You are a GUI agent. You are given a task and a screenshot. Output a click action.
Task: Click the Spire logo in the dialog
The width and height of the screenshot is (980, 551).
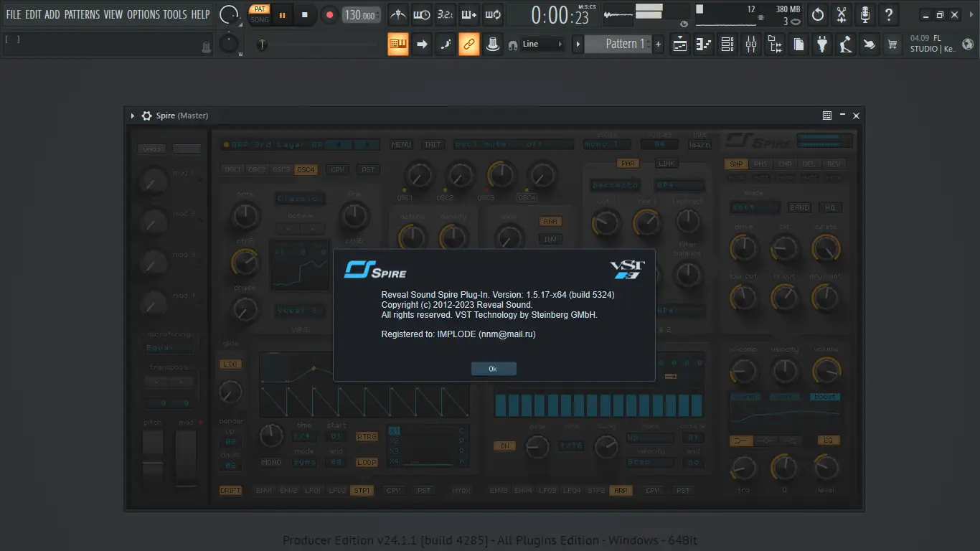[x=375, y=270]
